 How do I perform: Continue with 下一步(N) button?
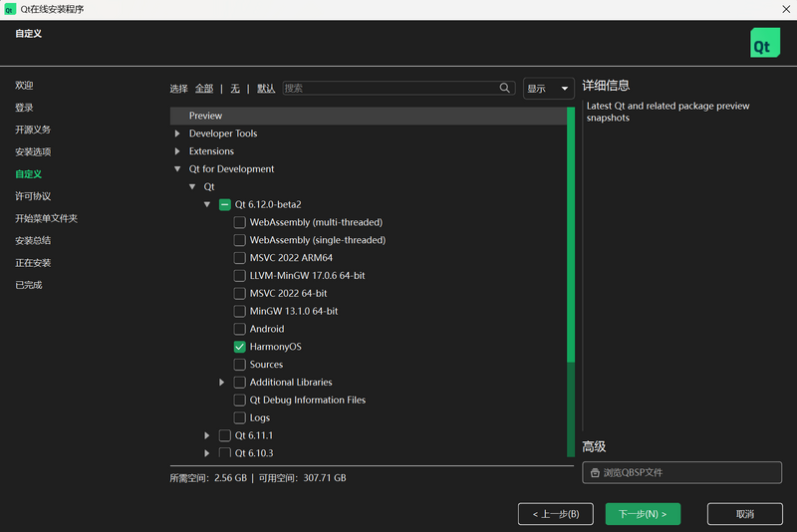coord(643,514)
